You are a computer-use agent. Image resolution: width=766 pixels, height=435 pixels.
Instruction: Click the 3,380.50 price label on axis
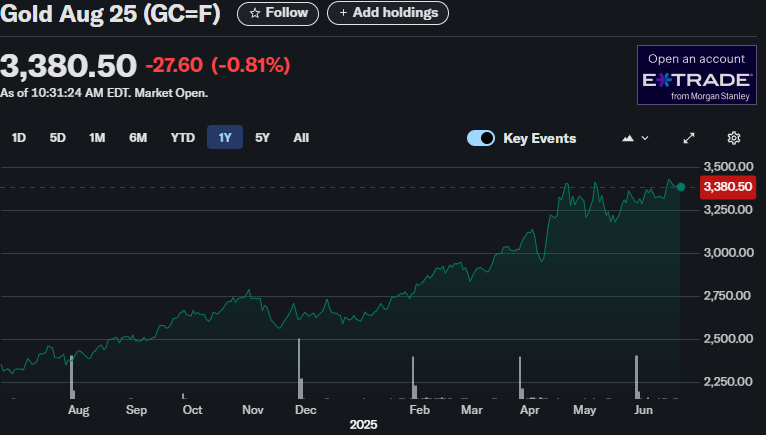[728, 187]
